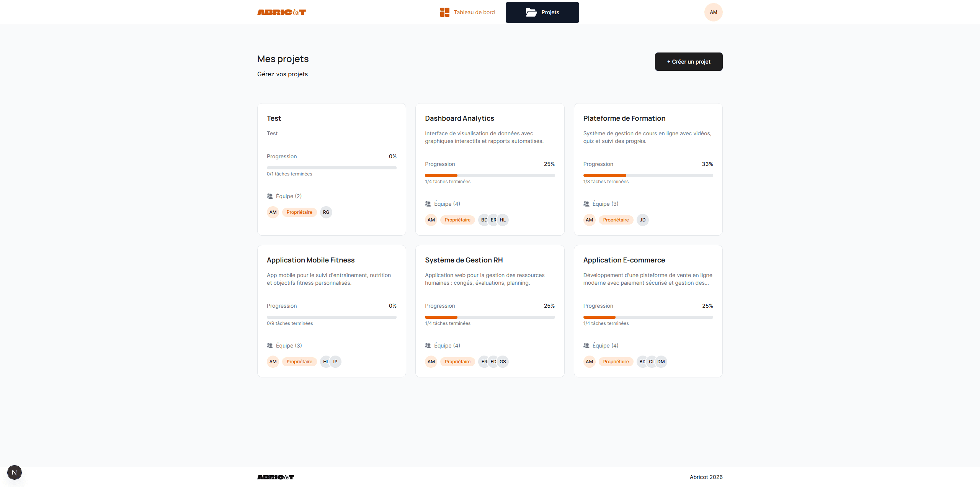Open the Test project card title
980x487 pixels.
point(274,118)
